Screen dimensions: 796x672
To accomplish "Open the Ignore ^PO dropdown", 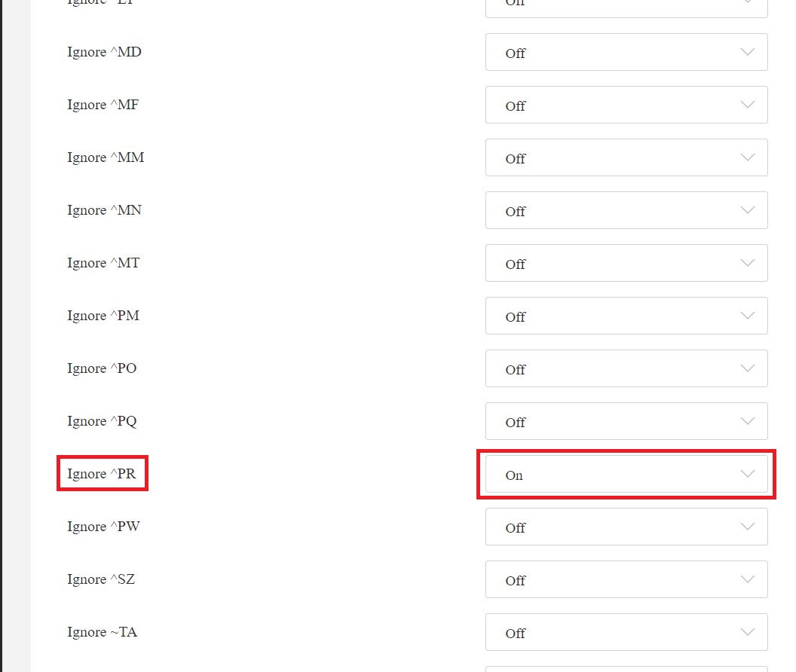I will [626, 368].
